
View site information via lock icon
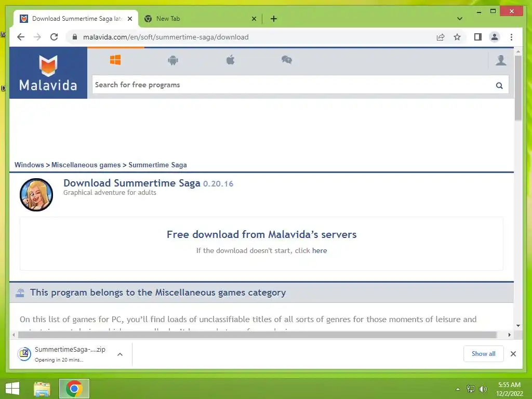75,37
